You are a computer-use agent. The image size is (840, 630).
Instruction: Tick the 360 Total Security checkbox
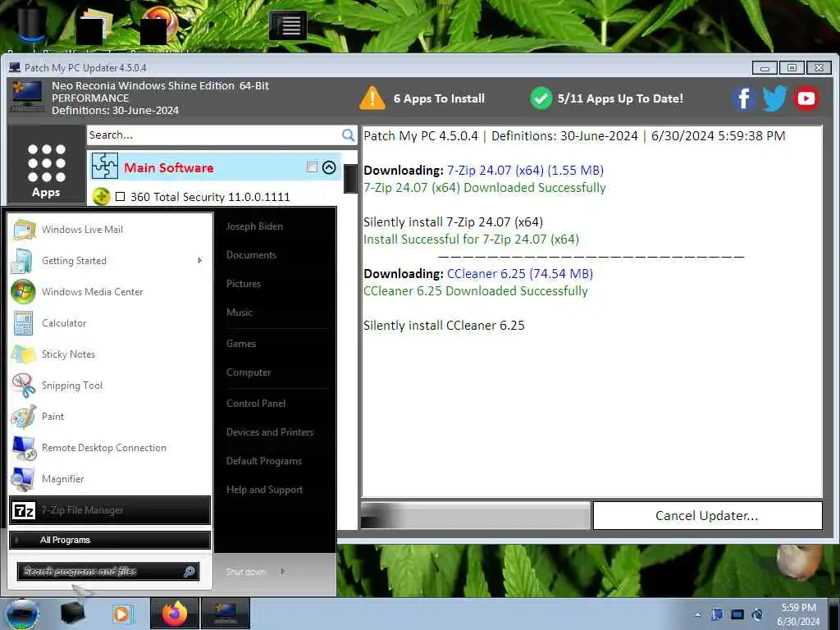coord(121,197)
